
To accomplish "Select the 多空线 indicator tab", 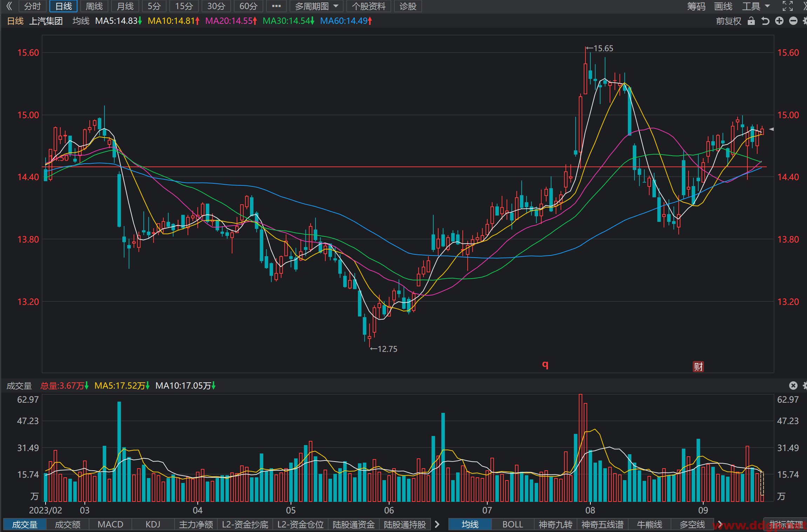I will pyautogui.click(x=692, y=525).
